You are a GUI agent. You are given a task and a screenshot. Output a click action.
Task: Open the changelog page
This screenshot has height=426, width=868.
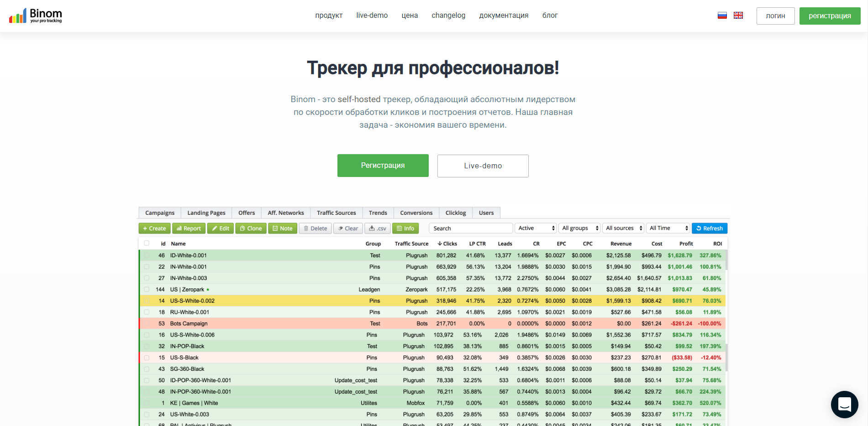448,16
